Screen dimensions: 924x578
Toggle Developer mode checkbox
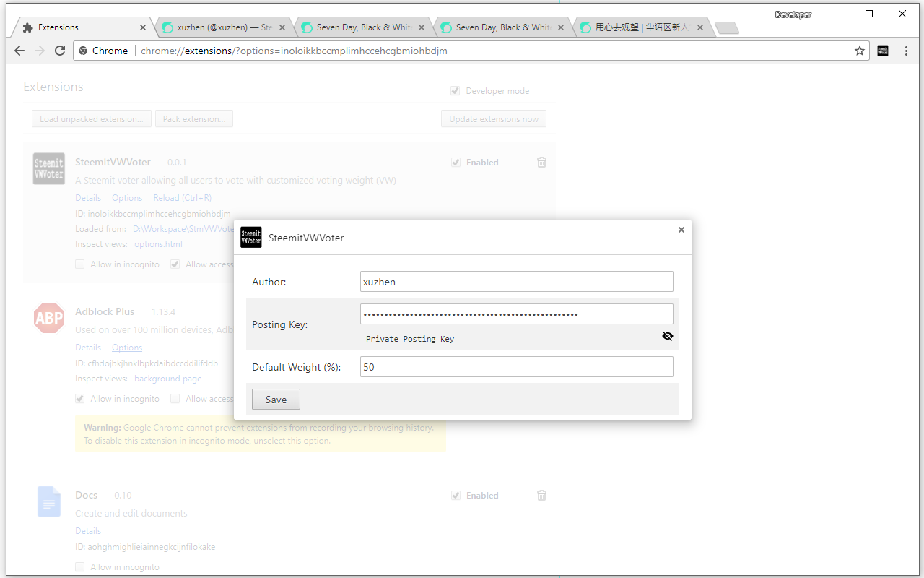456,91
